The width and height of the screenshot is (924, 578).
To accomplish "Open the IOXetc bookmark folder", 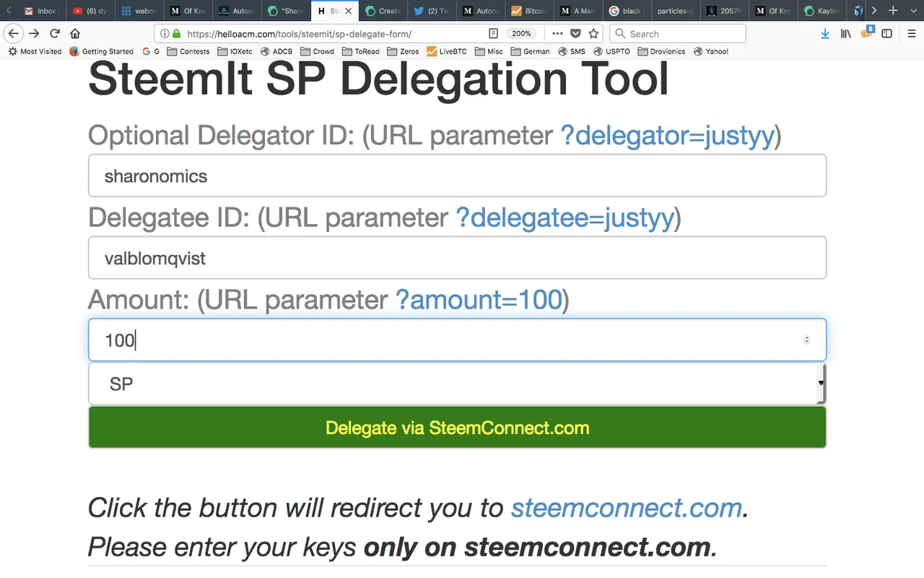I will tap(235, 51).
